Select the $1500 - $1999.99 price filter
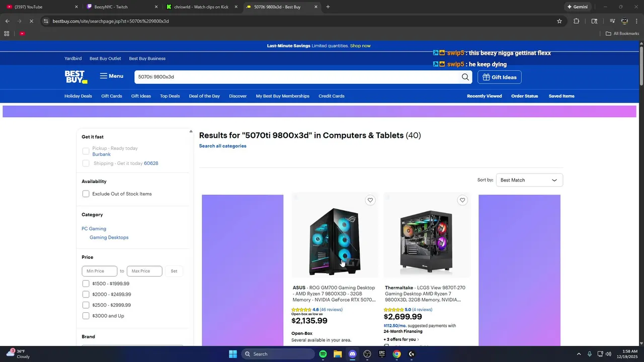 click(86, 284)
